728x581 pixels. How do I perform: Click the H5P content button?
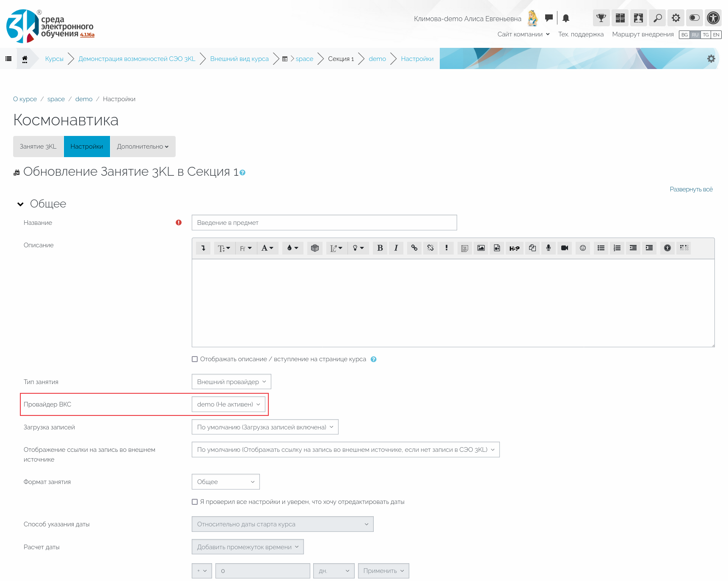514,248
